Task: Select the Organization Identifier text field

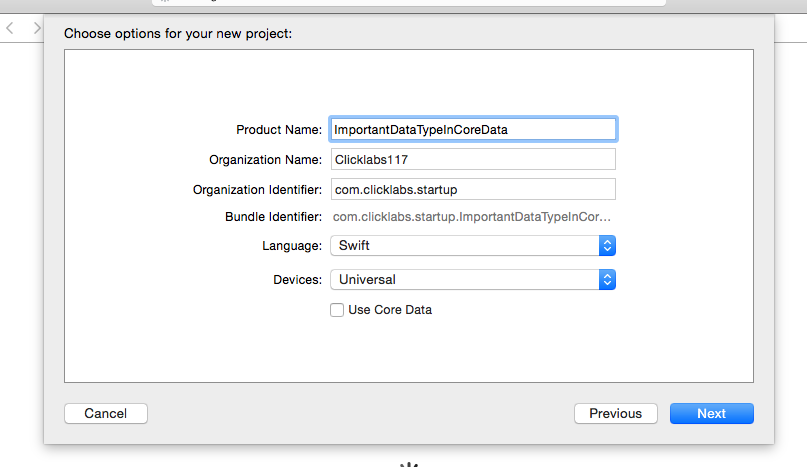Action: (x=473, y=189)
